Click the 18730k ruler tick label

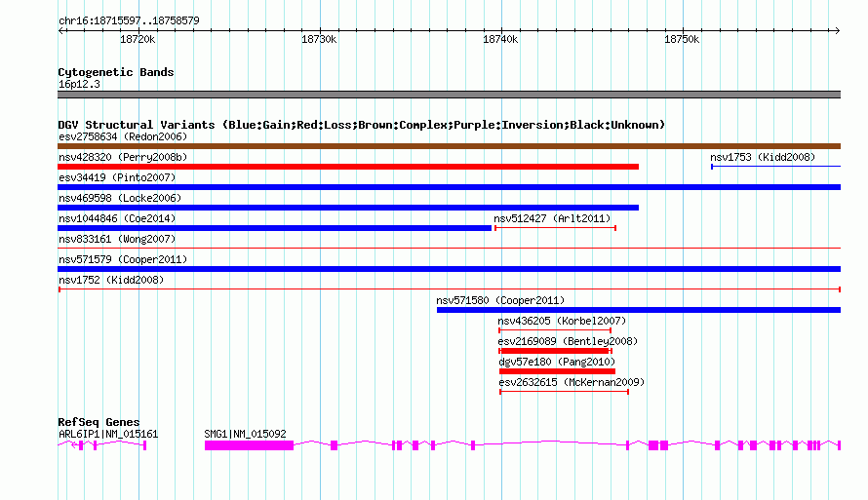(319, 39)
